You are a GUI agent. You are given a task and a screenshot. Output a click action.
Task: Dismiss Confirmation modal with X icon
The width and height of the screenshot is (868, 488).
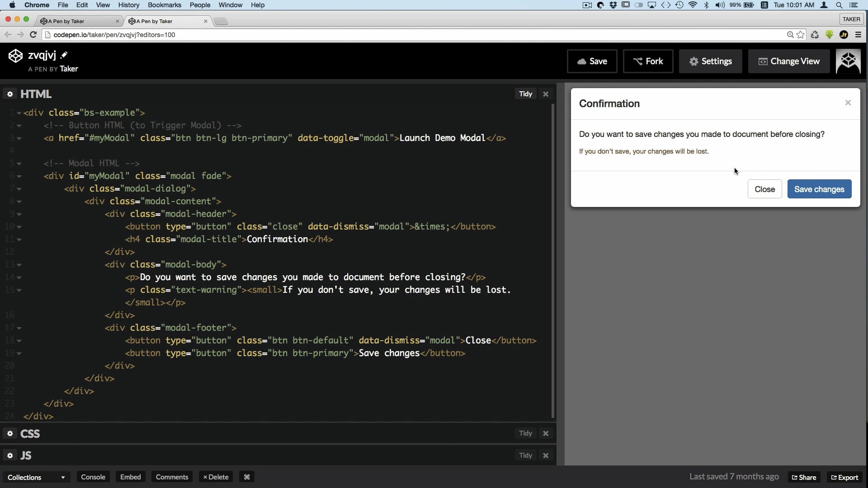click(x=848, y=103)
